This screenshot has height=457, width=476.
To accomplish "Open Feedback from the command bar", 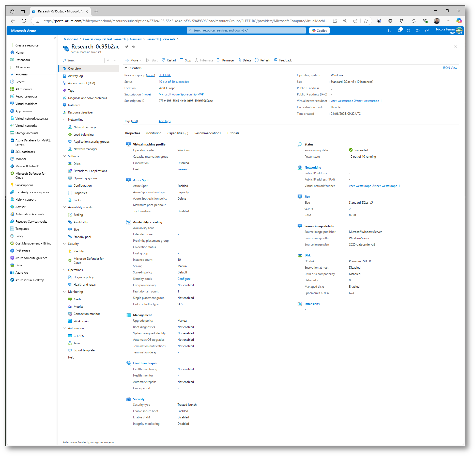I will click(x=283, y=60).
